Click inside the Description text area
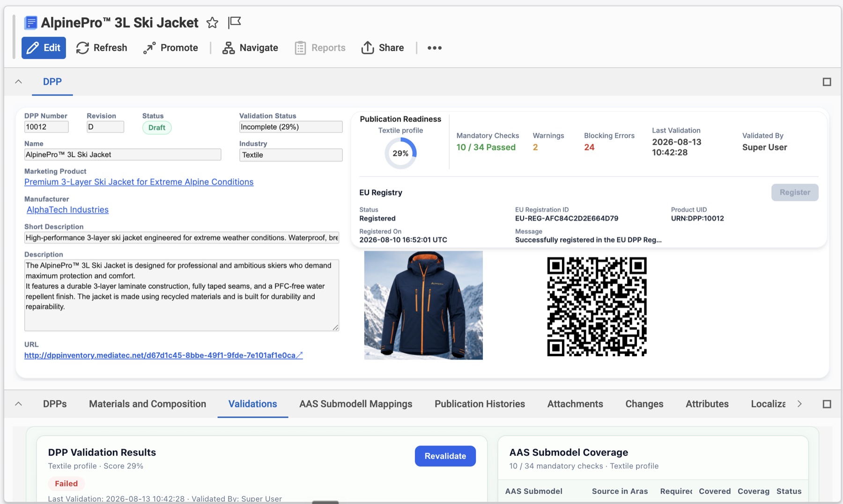Image resolution: width=843 pixels, height=504 pixels. [182, 295]
